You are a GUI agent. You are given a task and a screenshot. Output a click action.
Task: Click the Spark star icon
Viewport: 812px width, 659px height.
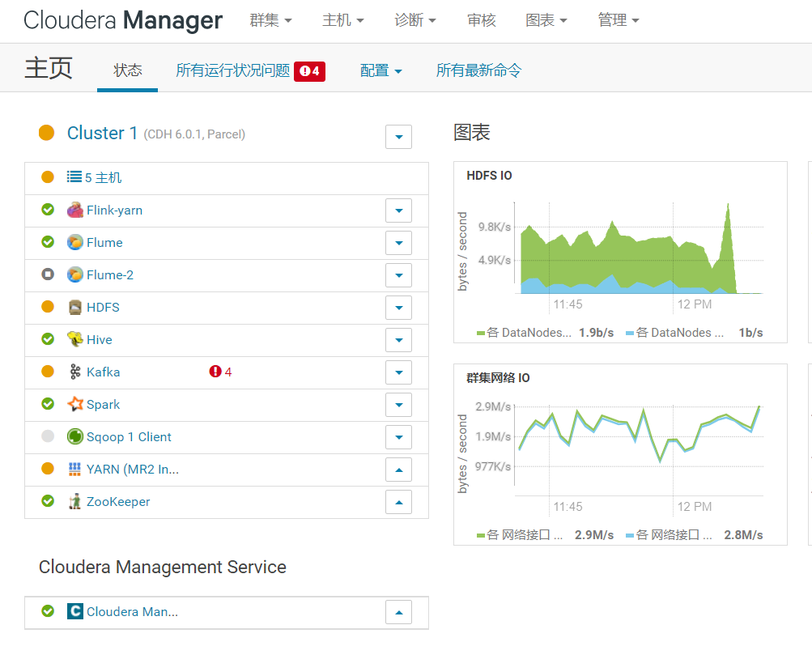(x=75, y=404)
